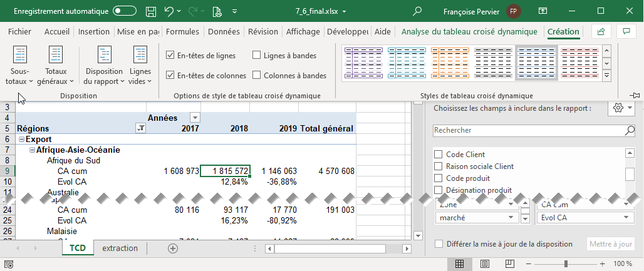Open the Années column filter dropdown
This screenshot has width=644, height=271.
tap(195, 118)
